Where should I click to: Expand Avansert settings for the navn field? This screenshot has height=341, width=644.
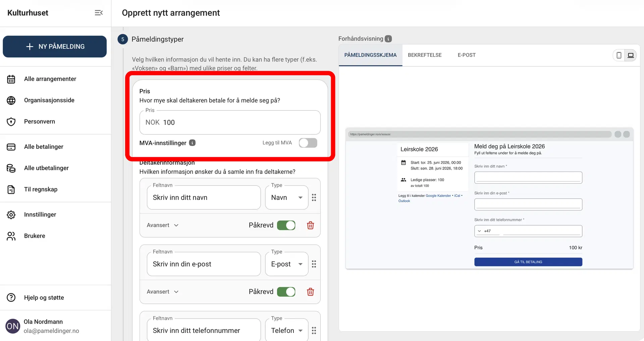pos(162,225)
